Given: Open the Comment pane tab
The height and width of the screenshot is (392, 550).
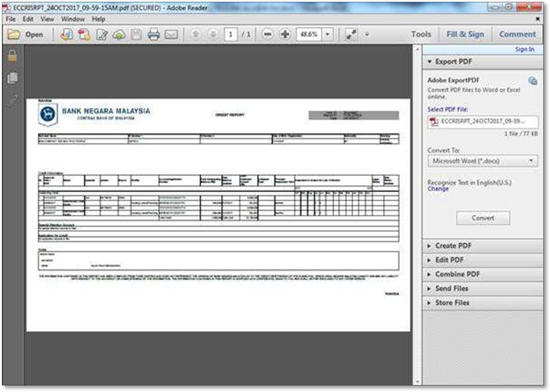Looking at the screenshot, I should point(517,34).
